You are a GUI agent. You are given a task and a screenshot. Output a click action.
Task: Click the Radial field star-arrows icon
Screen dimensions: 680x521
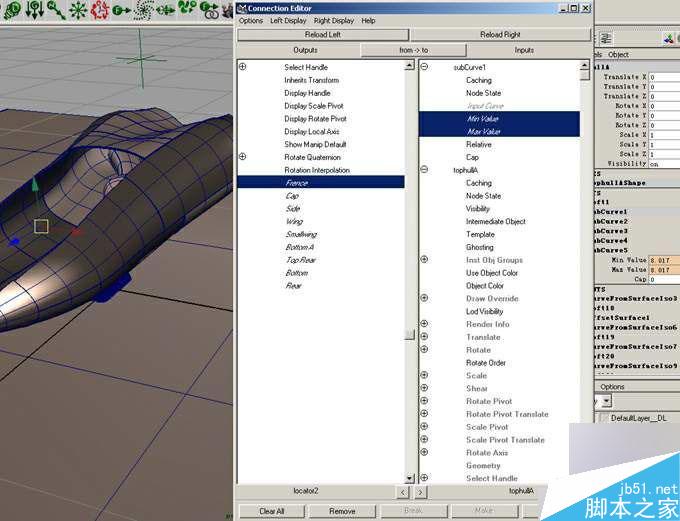pos(78,10)
